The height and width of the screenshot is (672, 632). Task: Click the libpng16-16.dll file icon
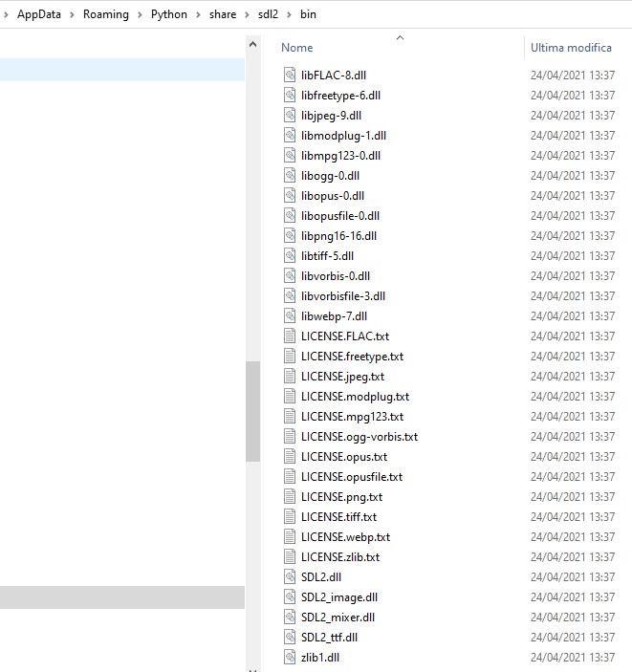click(x=290, y=236)
